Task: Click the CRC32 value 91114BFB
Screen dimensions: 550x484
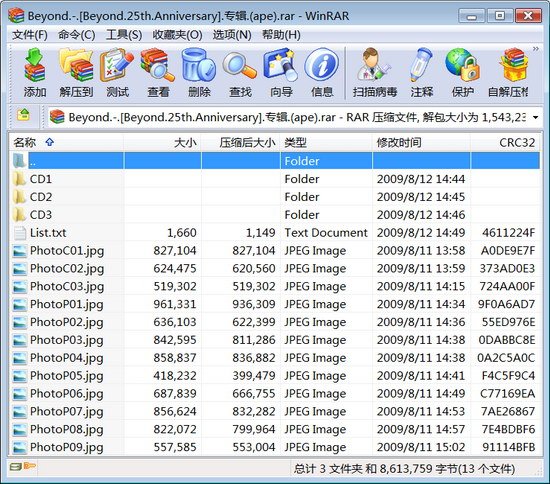Action: coord(509,447)
